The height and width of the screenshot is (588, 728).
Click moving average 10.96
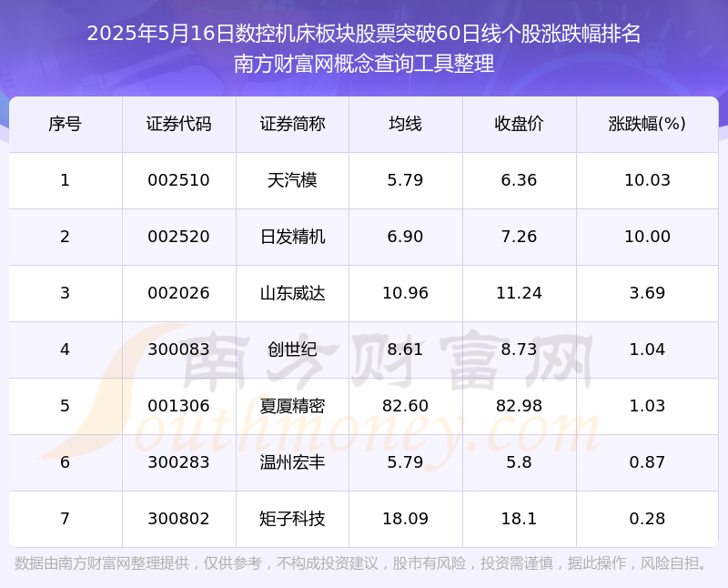pos(405,293)
